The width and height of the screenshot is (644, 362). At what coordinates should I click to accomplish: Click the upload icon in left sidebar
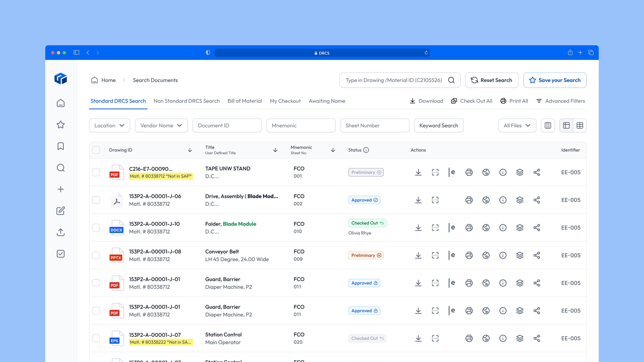click(x=61, y=232)
